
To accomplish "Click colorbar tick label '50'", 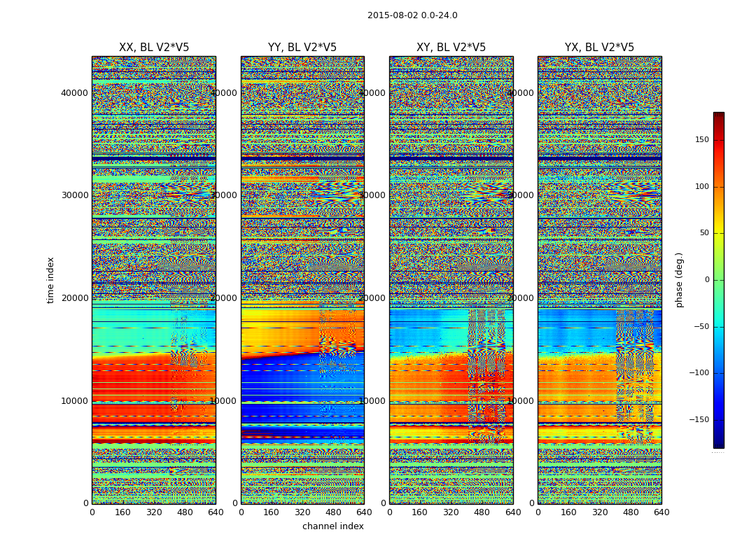I will (704, 233).
